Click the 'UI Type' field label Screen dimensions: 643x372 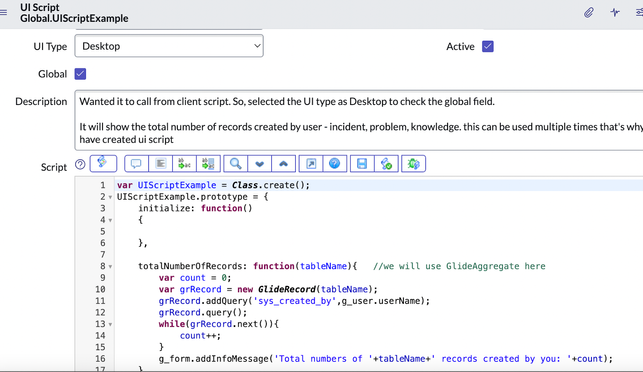click(50, 46)
